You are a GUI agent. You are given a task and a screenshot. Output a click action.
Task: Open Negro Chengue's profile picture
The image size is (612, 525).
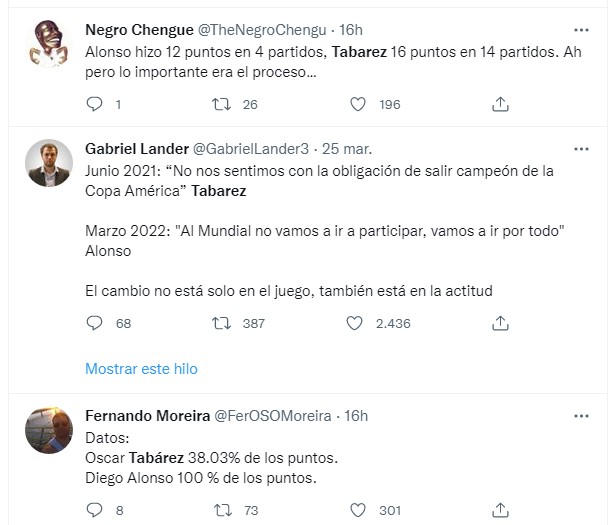click(x=48, y=43)
